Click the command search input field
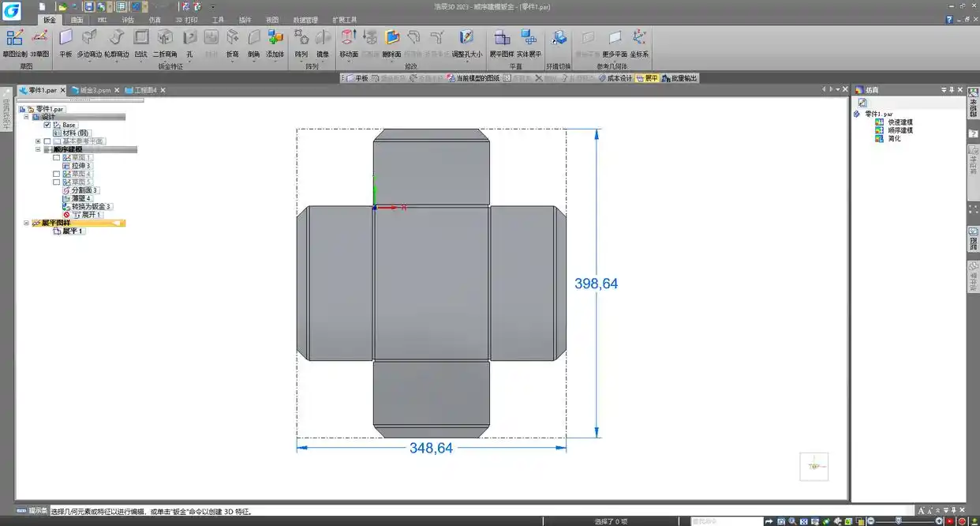Viewport: 980px width, 526px height. click(x=726, y=521)
